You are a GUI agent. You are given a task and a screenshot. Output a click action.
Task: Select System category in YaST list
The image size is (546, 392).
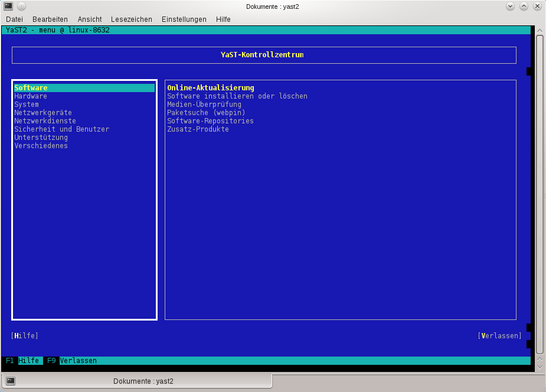click(x=27, y=104)
